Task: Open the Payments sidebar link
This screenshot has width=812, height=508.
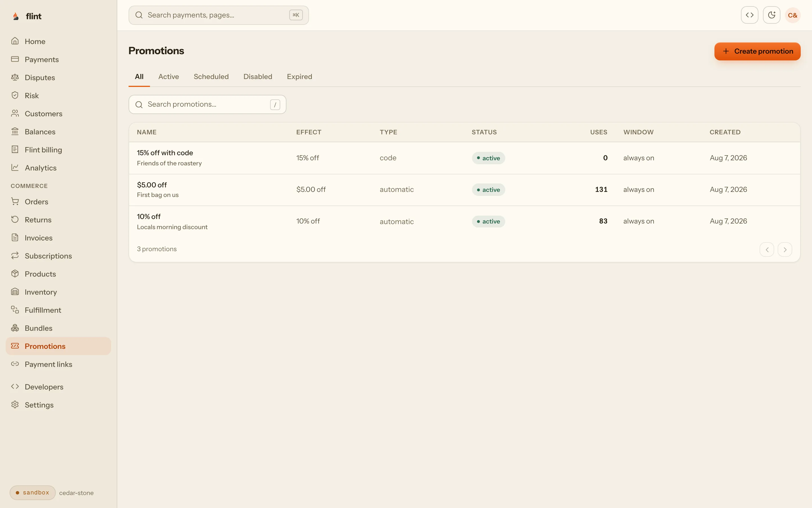Action: tap(58, 60)
